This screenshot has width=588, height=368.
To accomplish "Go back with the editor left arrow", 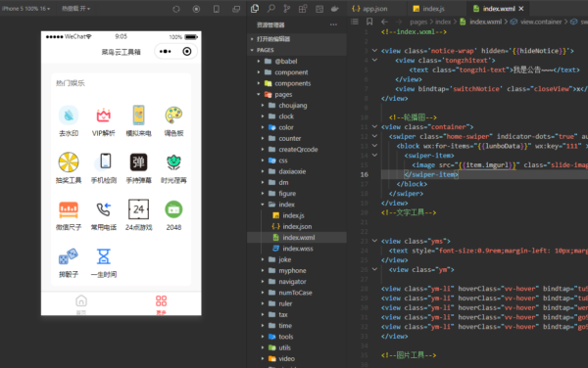I will pos(384,22).
